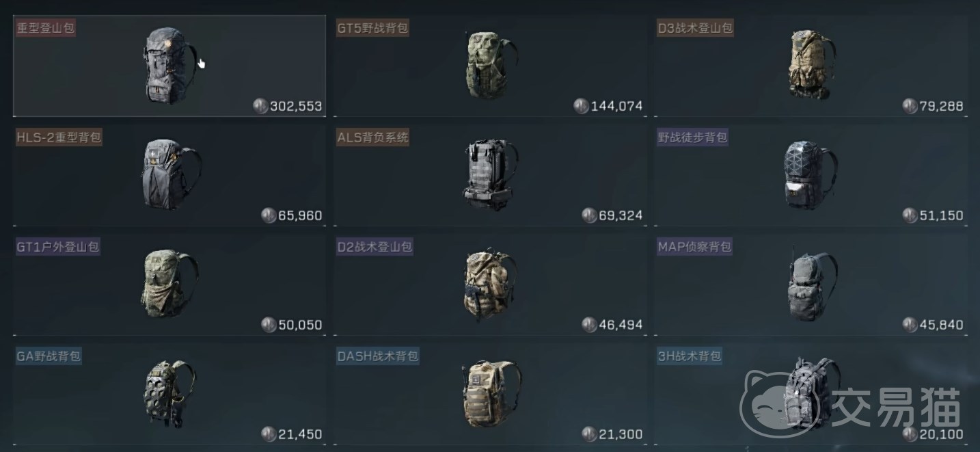
Task: Click the DASH战术背包 title label
Action: [x=378, y=356]
